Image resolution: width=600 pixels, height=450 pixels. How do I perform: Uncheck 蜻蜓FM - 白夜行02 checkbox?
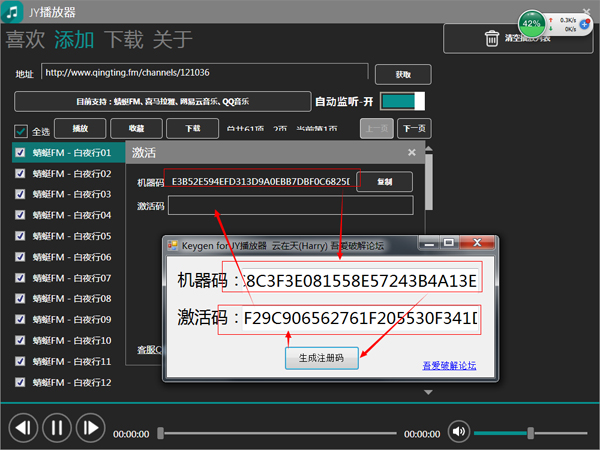pos(20,173)
